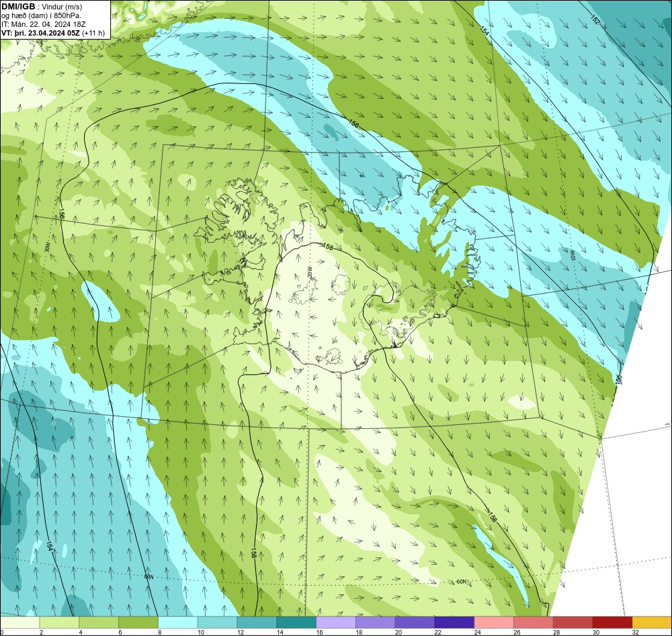
Task: Click the '152' contour label
Action: 595,19
